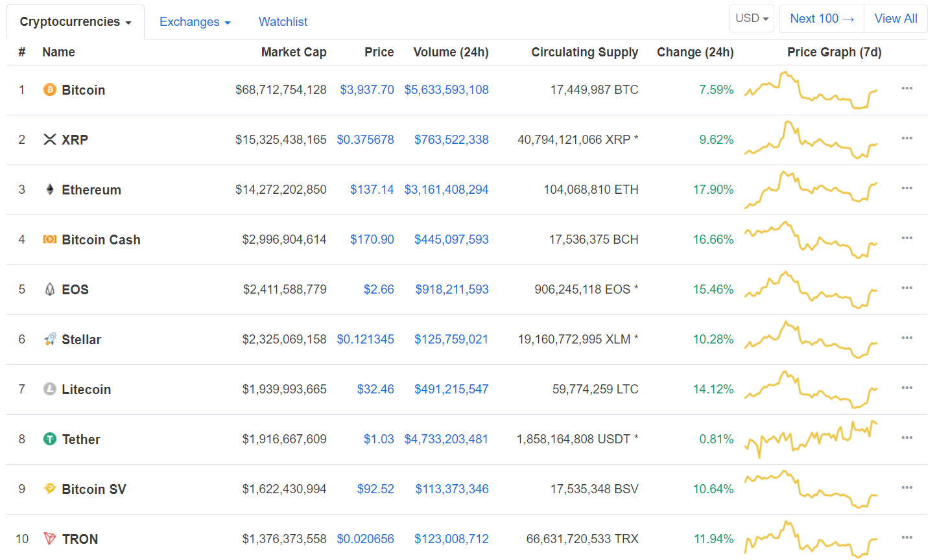This screenshot has width=937, height=560.
Task: Open the TRON 7d price graph
Action: click(x=811, y=539)
